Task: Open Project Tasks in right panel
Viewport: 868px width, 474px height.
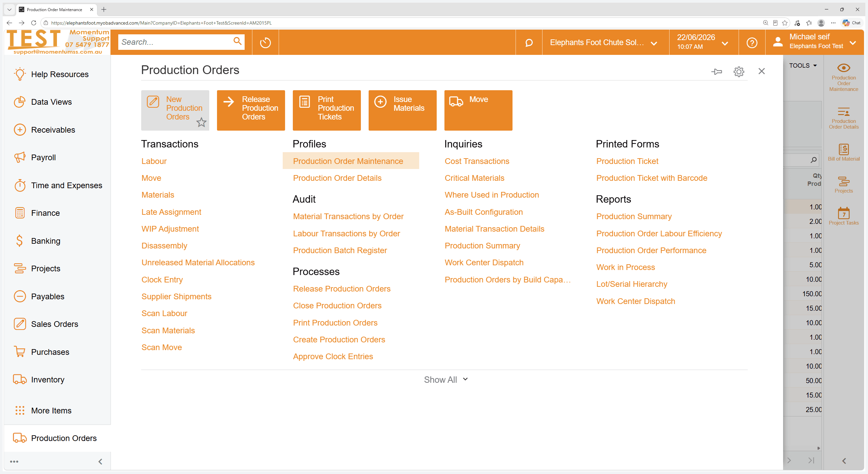Action: point(844,216)
